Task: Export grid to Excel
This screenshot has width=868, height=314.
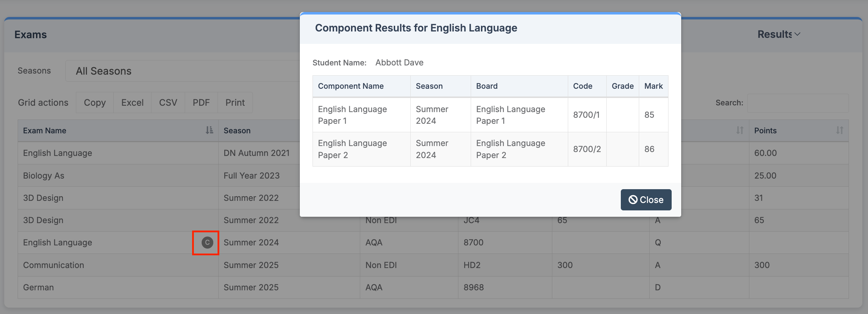Action: (x=132, y=103)
